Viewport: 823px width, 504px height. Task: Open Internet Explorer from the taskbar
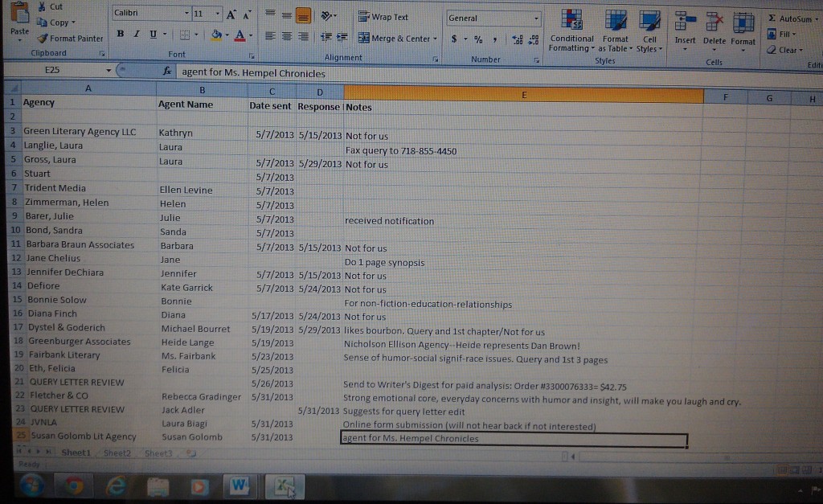click(x=116, y=486)
